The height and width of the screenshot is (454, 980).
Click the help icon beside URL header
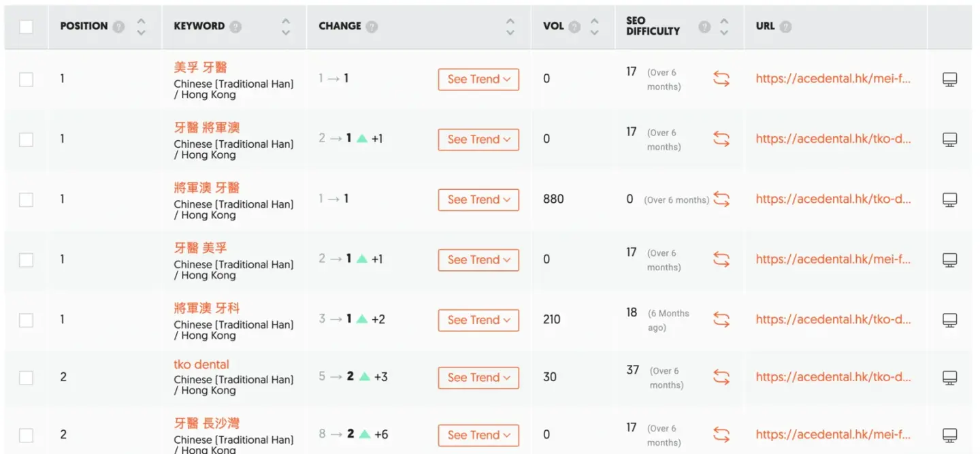[785, 27]
